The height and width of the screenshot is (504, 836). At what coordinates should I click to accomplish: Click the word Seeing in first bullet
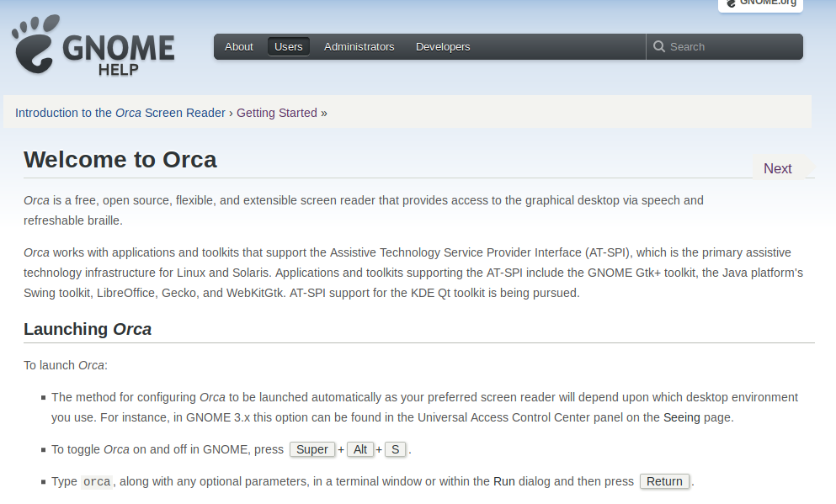tap(681, 417)
